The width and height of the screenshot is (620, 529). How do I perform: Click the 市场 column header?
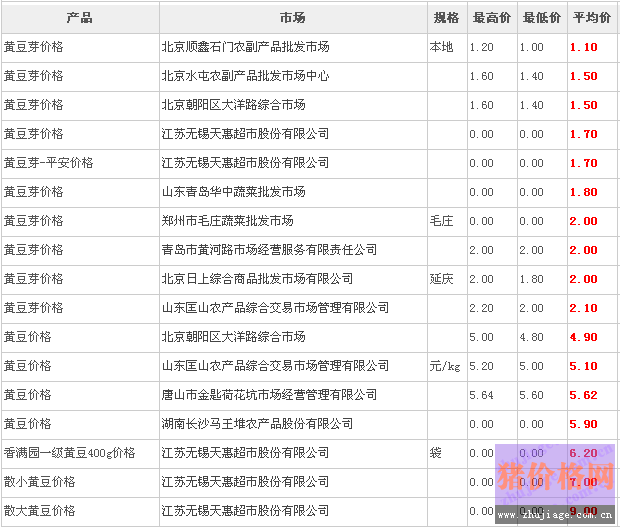pos(292,19)
